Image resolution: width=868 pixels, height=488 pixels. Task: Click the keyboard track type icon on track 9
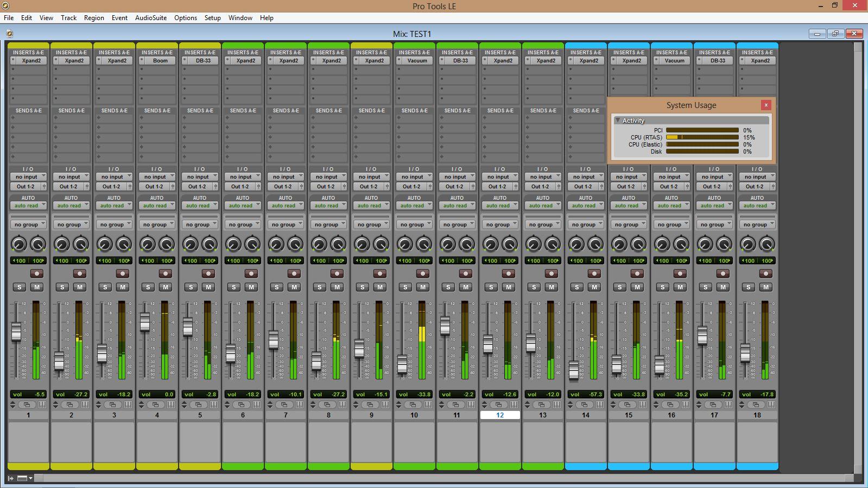385,405
